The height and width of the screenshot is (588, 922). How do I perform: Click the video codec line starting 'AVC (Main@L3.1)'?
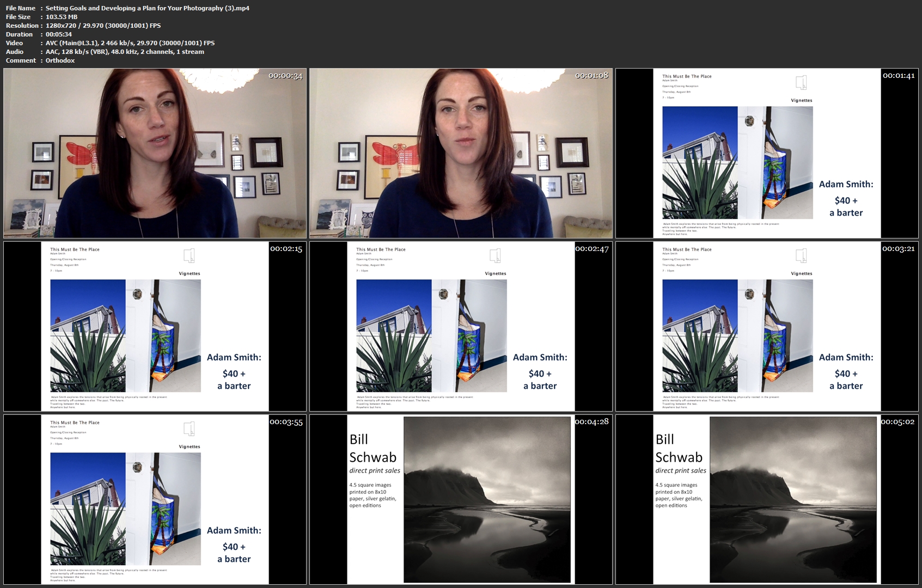pyautogui.click(x=130, y=43)
